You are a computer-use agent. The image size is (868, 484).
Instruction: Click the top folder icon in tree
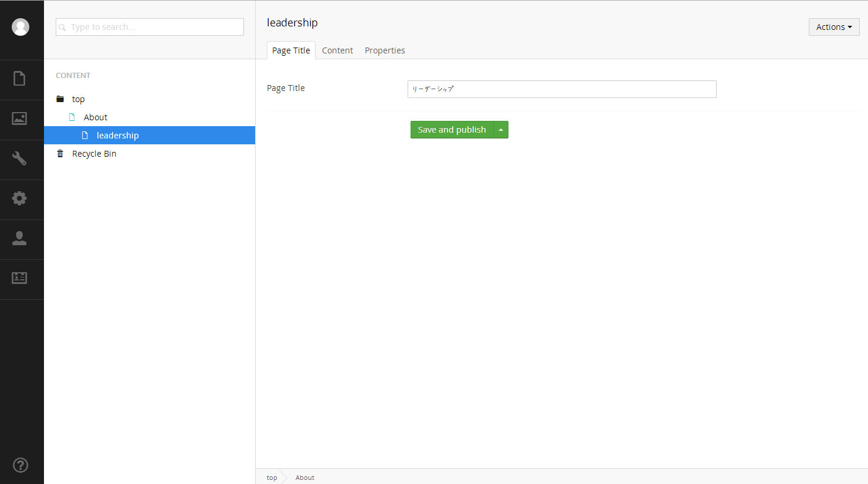60,99
